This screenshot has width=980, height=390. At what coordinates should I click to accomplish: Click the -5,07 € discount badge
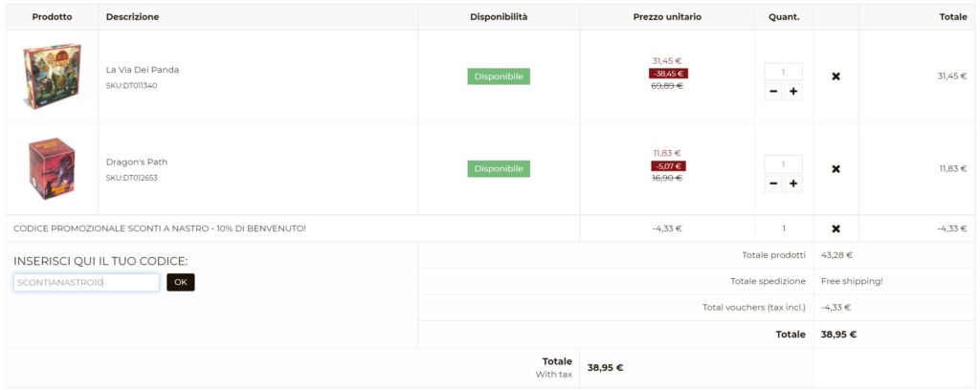pos(668,166)
